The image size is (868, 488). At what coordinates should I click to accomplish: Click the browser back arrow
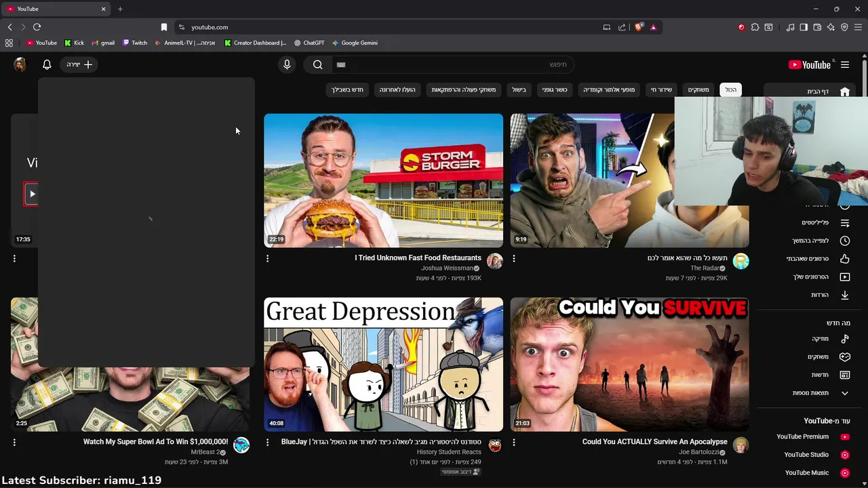click(x=9, y=27)
